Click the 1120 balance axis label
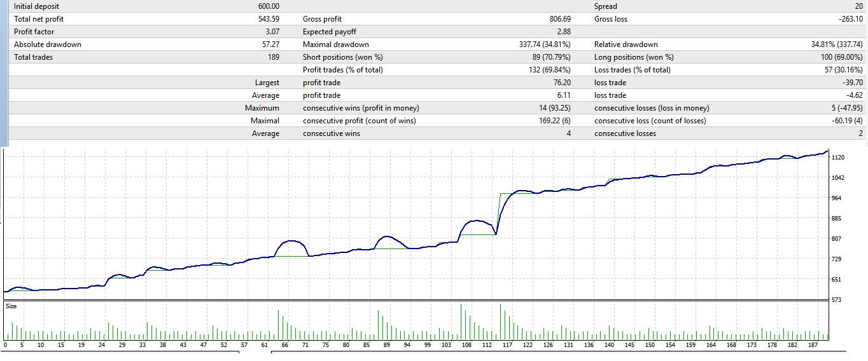 coord(839,158)
